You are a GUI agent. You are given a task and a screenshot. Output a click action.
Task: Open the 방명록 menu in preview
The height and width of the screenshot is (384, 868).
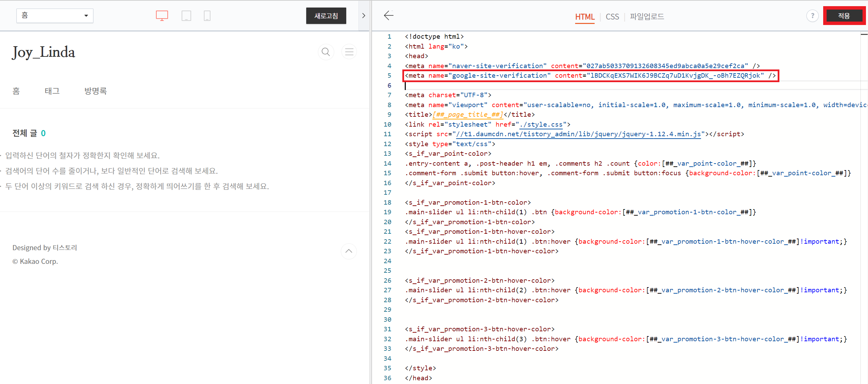coord(95,91)
